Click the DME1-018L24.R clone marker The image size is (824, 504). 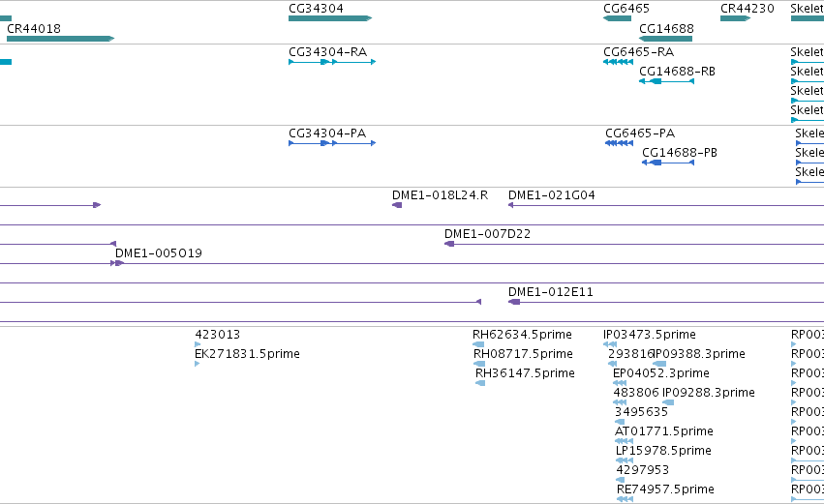pyautogui.click(x=397, y=205)
